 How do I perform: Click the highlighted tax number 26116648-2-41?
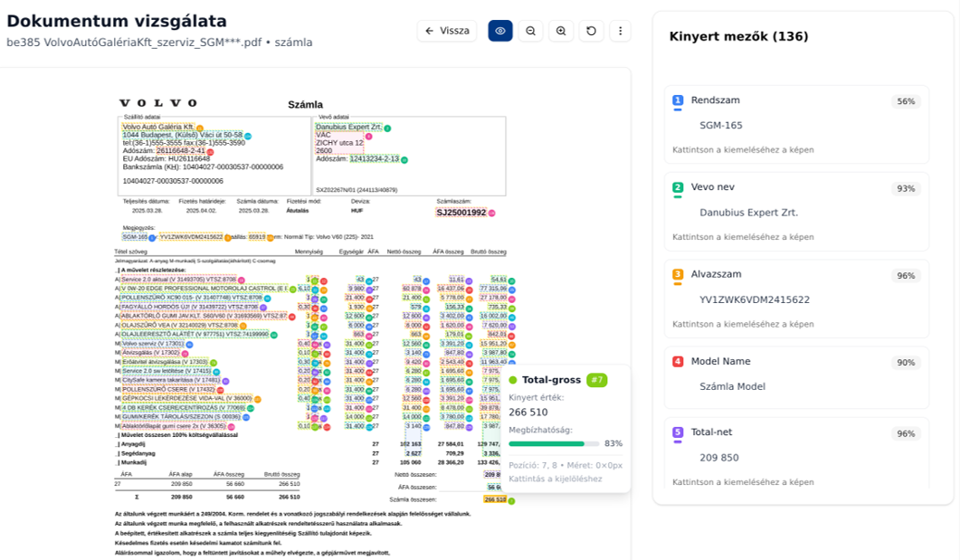click(x=181, y=151)
